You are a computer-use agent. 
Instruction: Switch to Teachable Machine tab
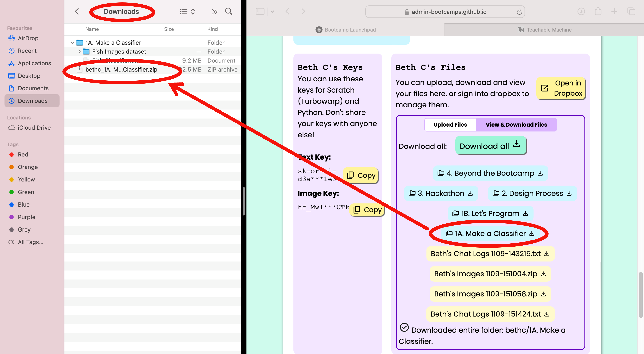[544, 30]
